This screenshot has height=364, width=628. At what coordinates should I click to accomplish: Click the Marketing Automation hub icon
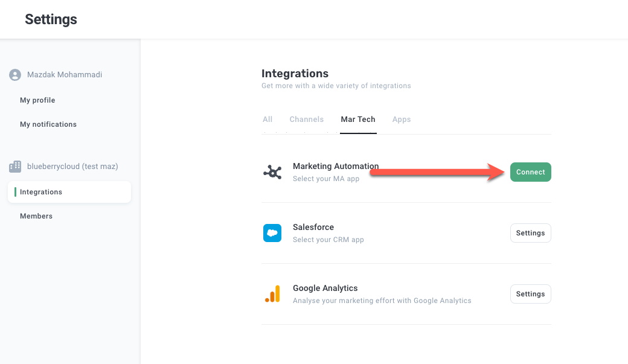point(272,172)
